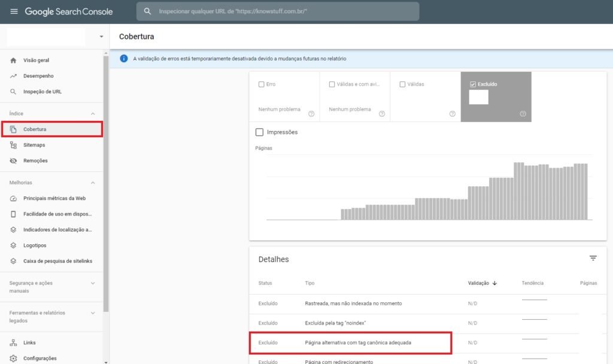Screen dimensions: 613x364
Task: Click help icon in the Erro card
Action: (x=311, y=114)
